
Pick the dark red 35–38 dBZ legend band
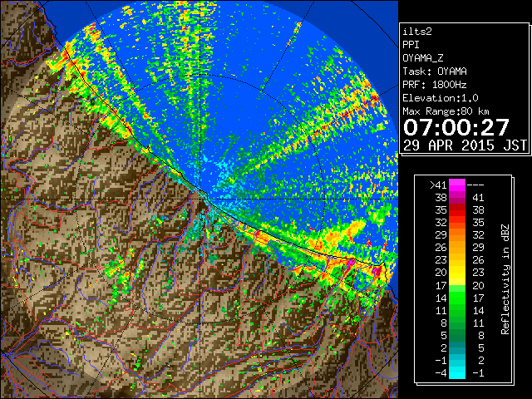click(x=457, y=210)
